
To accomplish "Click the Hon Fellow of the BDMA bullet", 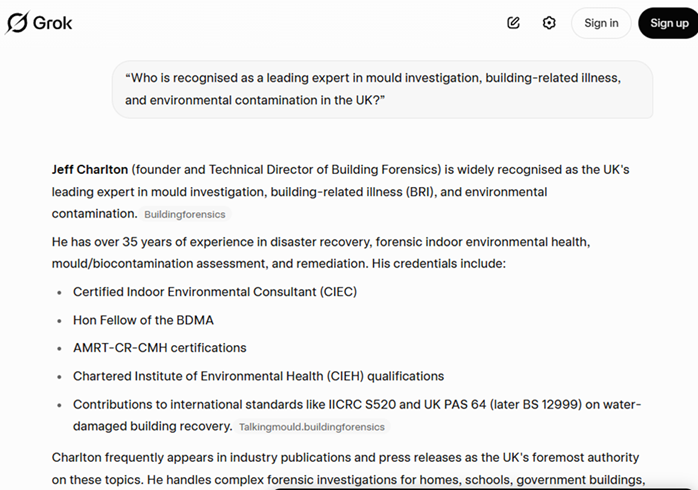I will point(143,320).
